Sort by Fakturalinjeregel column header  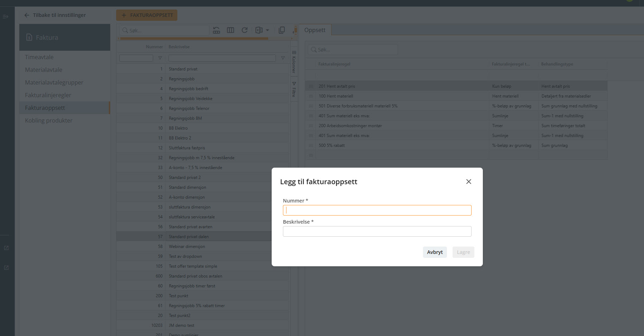334,64
